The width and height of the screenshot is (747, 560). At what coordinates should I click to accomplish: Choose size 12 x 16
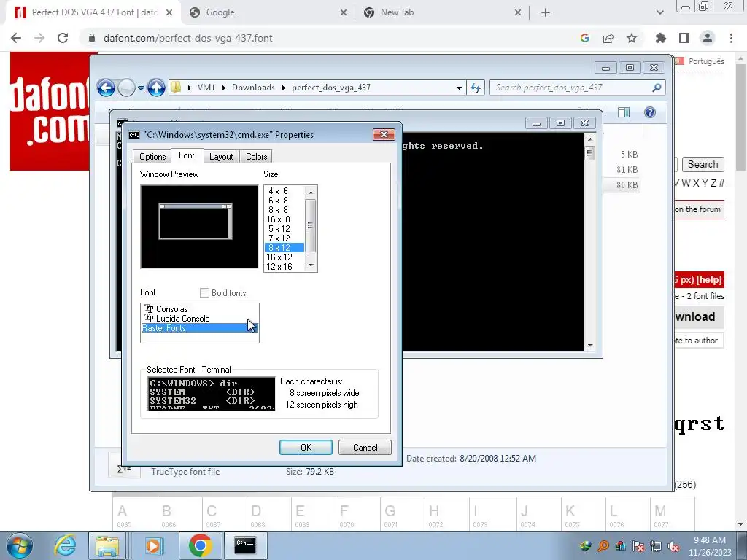(285, 267)
